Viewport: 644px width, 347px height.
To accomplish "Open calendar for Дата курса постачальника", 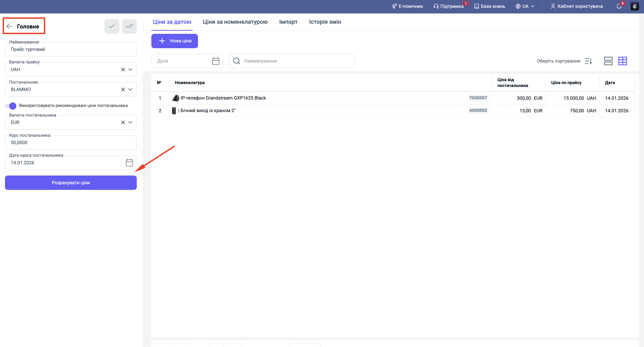I will coord(129,163).
